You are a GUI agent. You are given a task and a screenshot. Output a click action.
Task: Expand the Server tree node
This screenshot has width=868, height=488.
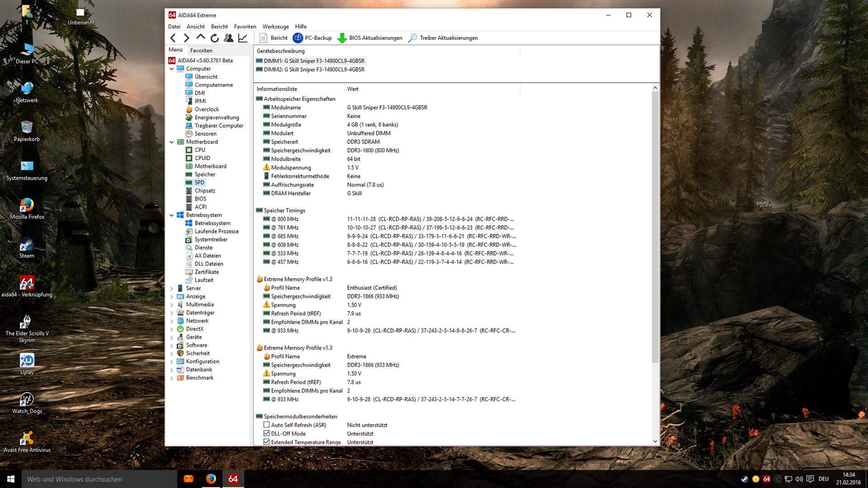(x=171, y=289)
